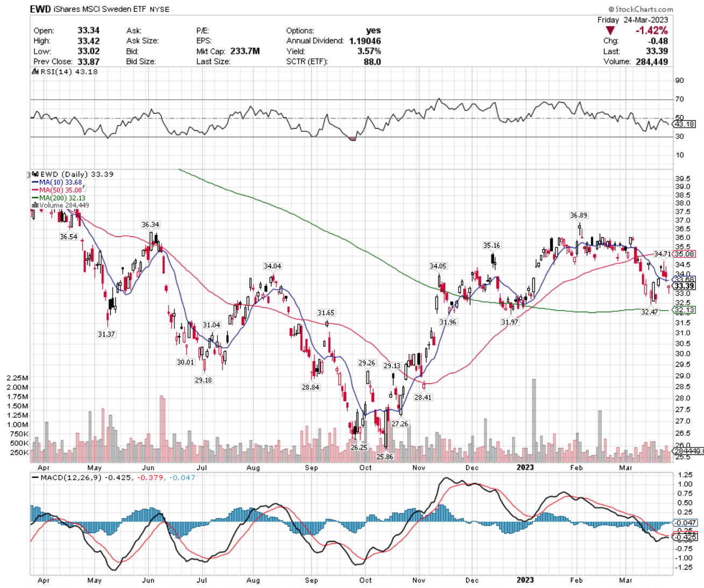Viewport: 704px width, 588px height.
Task: Click the NYSE exchange label
Action: [x=158, y=10]
